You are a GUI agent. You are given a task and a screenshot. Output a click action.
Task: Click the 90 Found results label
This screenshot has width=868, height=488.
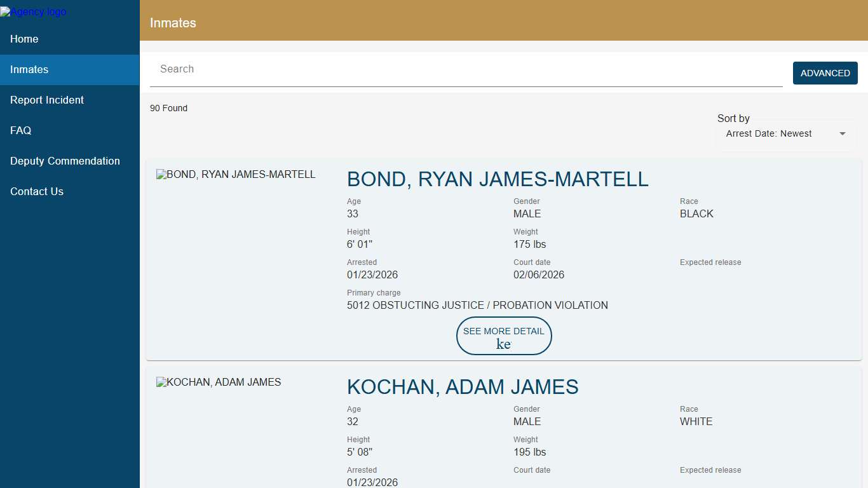click(x=168, y=108)
